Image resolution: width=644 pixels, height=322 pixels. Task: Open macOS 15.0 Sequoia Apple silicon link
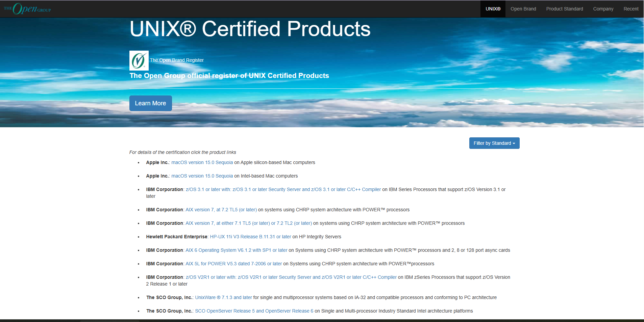(x=202, y=162)
